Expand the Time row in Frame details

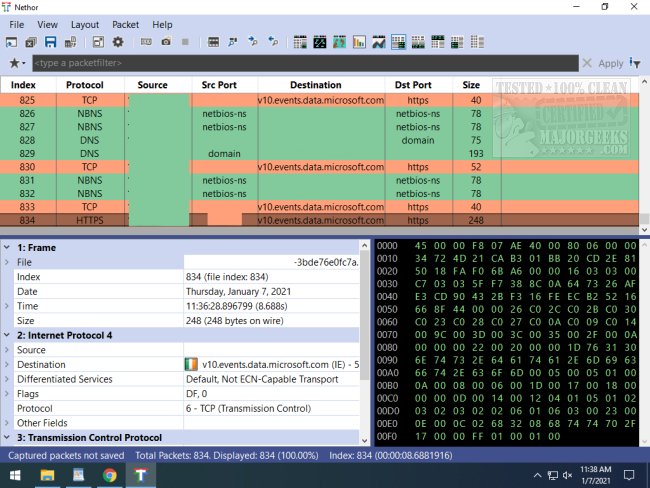[7, 305]
